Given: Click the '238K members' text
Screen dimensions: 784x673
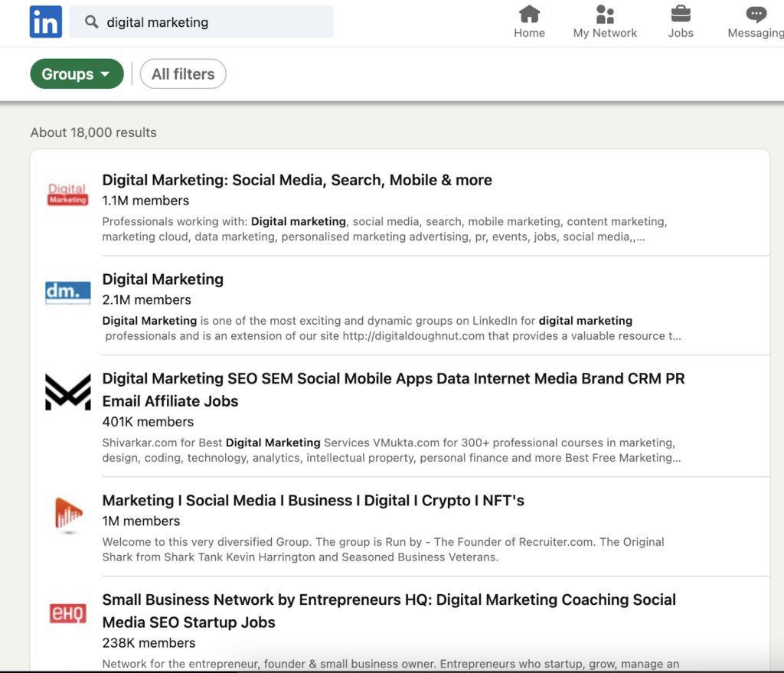Looking at the screenshot, I should click(x=149, y=643).
